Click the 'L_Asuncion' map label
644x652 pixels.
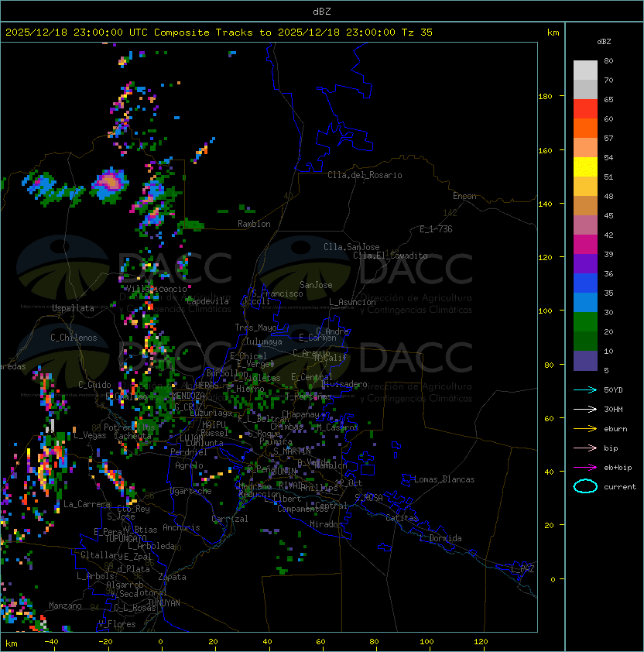tap(352, 302)
